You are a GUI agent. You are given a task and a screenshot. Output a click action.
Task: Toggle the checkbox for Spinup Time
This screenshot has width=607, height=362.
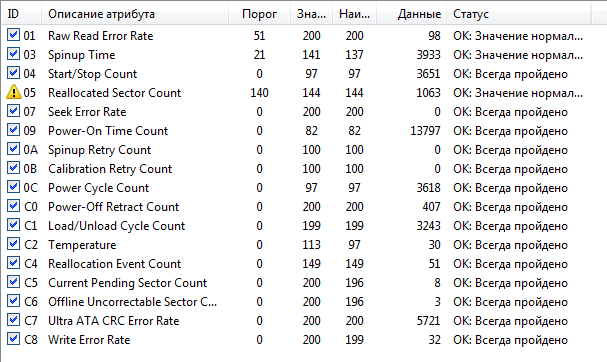tap(13, 54)
